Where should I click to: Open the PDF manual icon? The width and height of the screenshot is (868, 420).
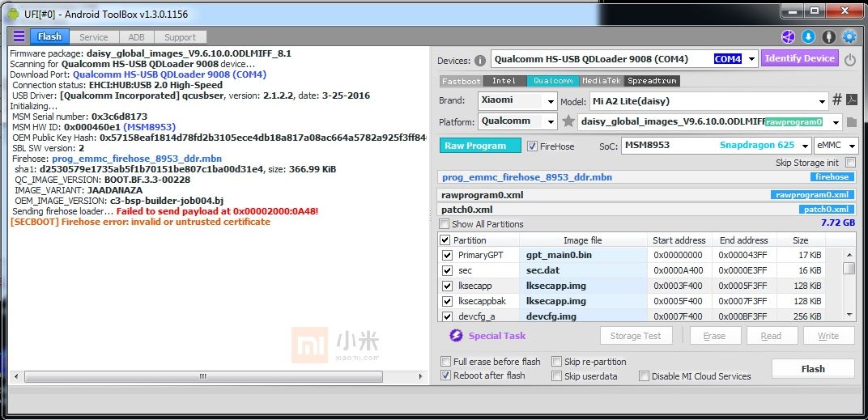point(851,100)
